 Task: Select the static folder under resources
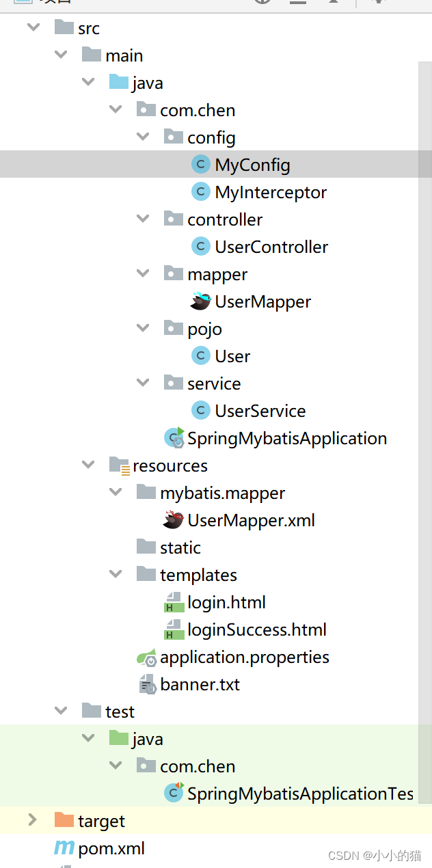tap(180, 547)
